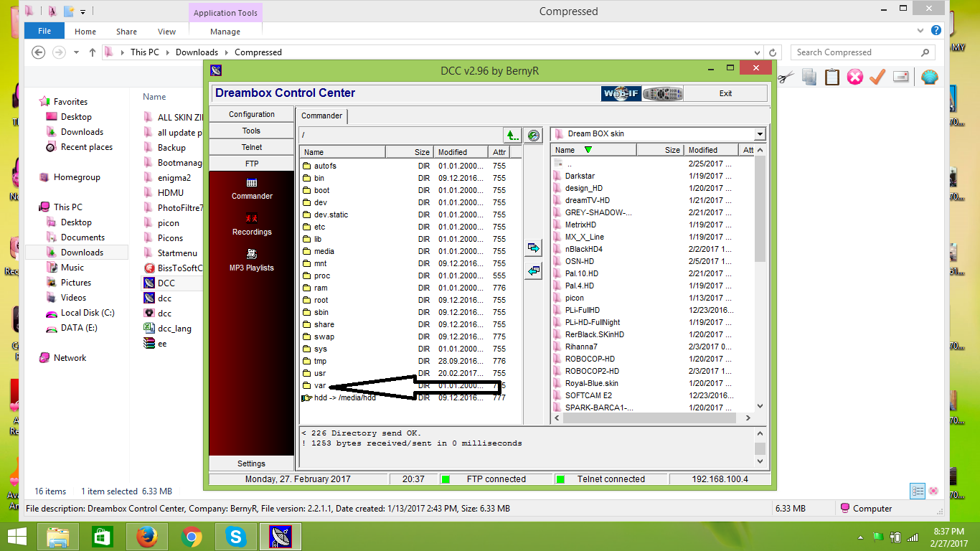This screenshot has width=980, height=551.
Task: Click the orange checkmark Properties icon
Action: point(877,77)
